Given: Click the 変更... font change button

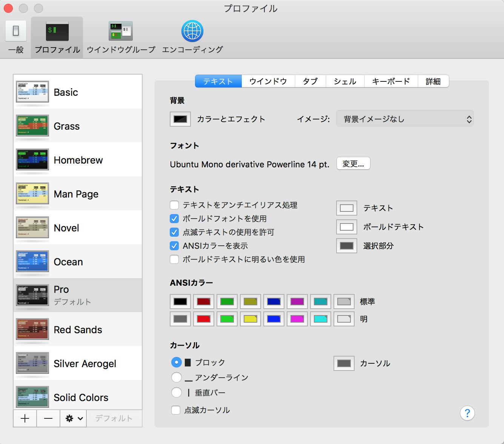Looking at the screenshot, I should tap(353, 164).
